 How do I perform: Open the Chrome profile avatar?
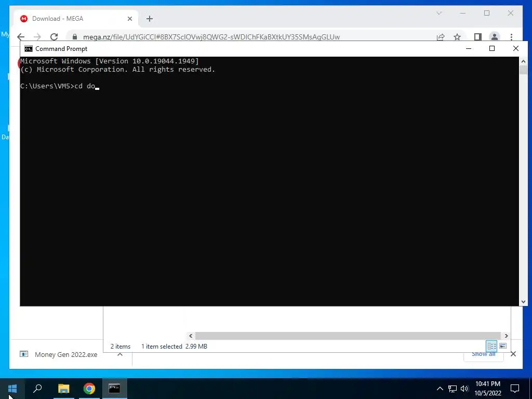pyautogui.click(x=495, y=37)
